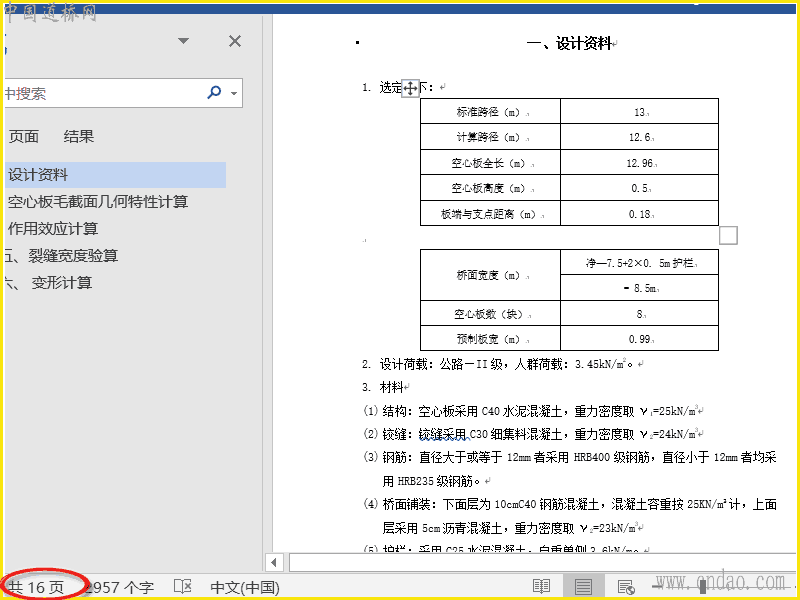This screenshot has width=800, height=600.
Task: Switch to Print Layout view icon
Action: [x=583, y=587]
